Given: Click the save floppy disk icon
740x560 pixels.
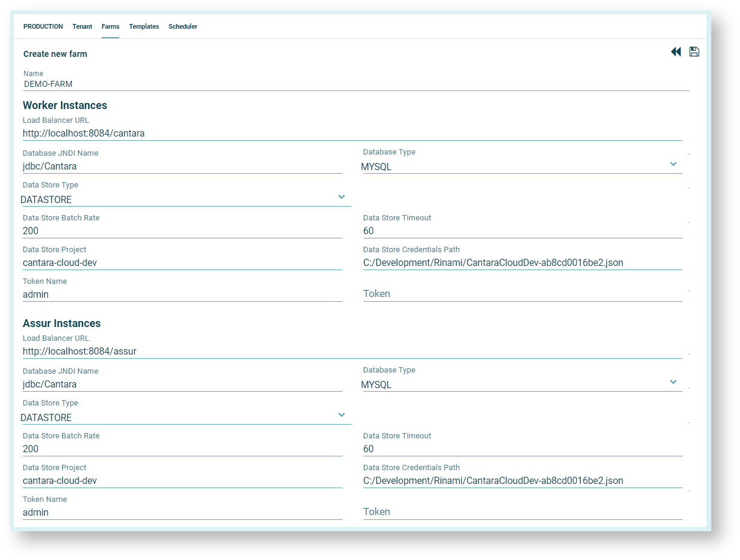Looking at the screenshot, I should coord(694,52).
